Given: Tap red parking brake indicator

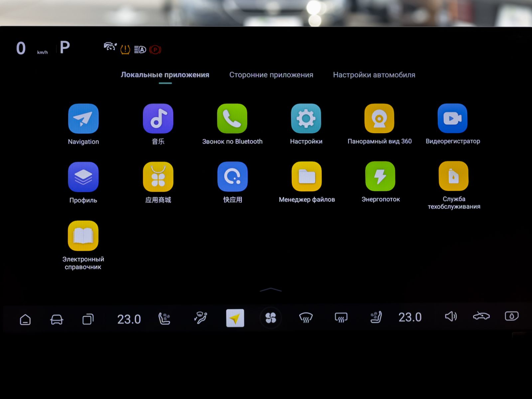Looking at the screenshot, I should 155,50.
